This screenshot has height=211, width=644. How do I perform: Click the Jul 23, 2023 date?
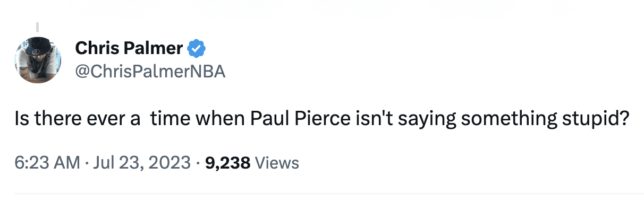click(x=142, y=163)
